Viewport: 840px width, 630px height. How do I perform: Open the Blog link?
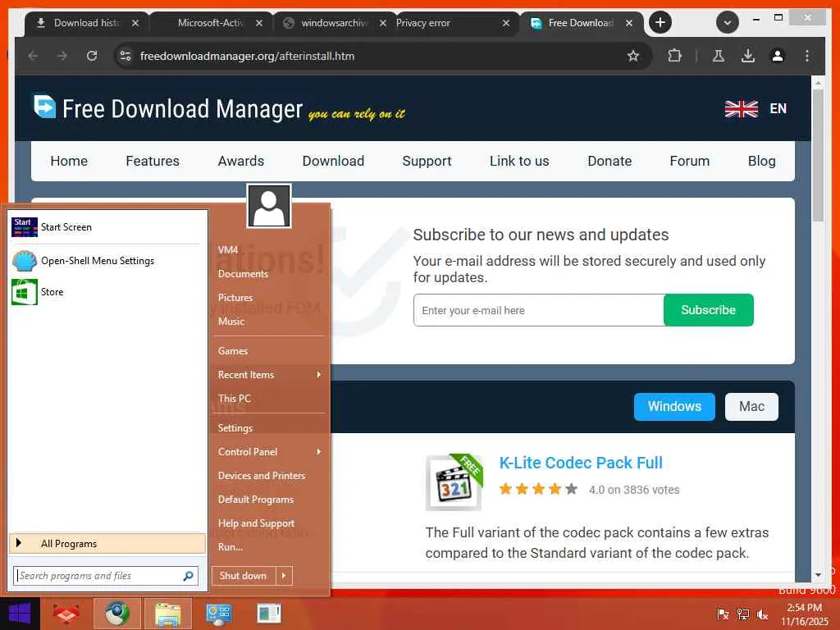coord(761,161)
